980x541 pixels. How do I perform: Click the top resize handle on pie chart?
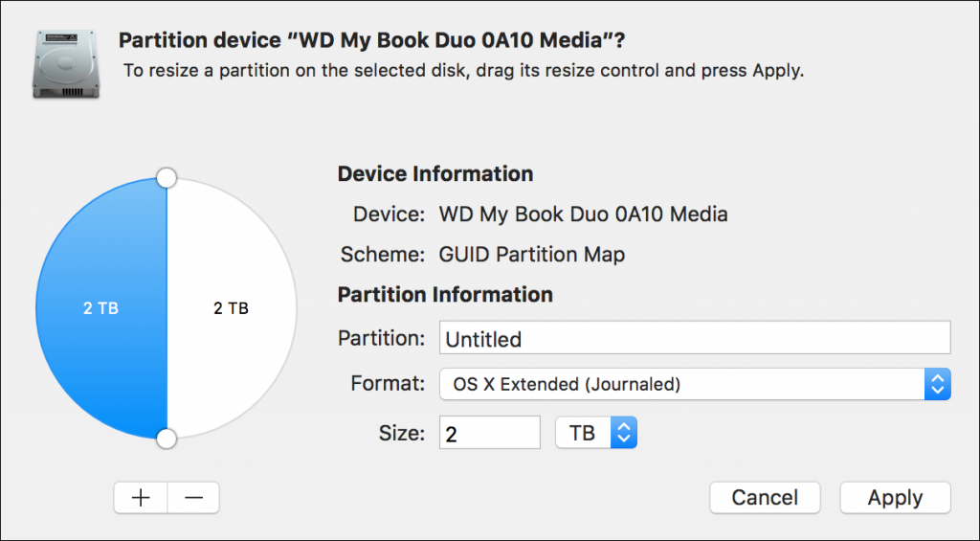click(167, 178)
